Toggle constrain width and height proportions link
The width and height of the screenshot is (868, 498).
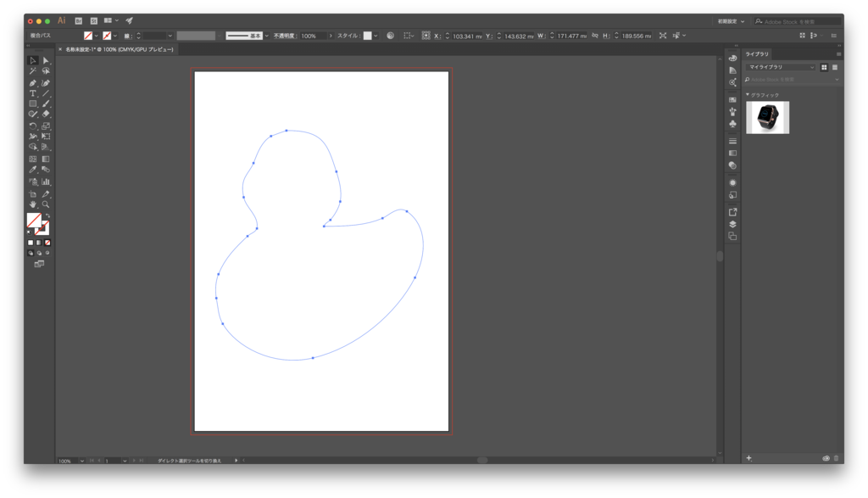point(595,36)
